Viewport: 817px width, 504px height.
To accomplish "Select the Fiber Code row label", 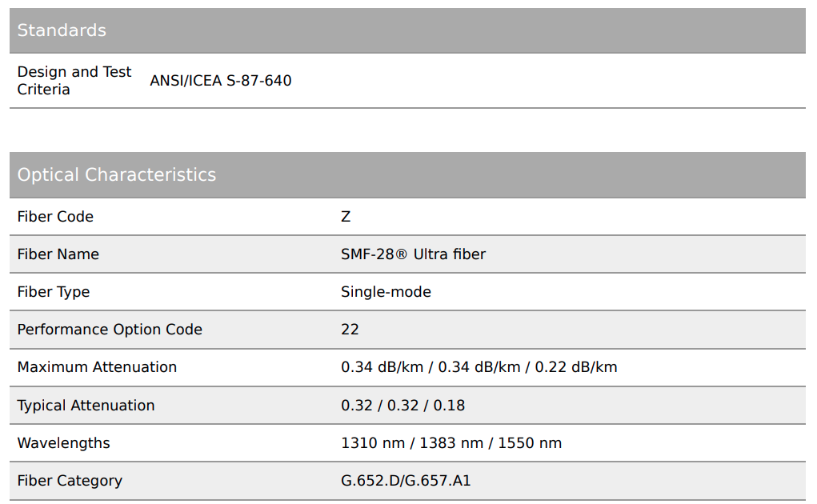I will [55, 217].
